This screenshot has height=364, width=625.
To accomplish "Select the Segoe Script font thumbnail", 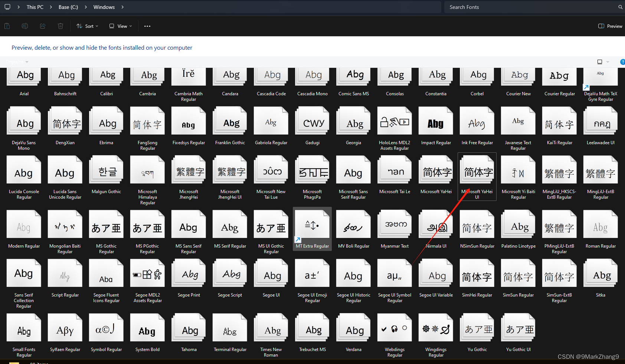I will (230, 273).
